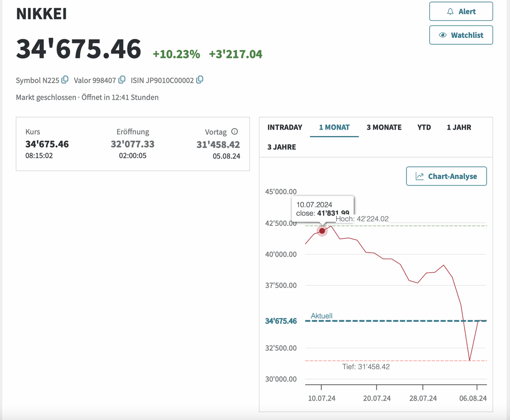Open the Vortag info tooltip icon
Screen dimensions: 510x420
pyautogui.click(x=235, y=132)
